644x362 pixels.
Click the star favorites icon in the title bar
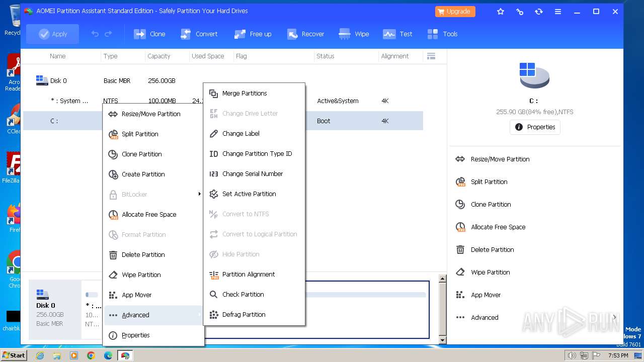point(501,12)
